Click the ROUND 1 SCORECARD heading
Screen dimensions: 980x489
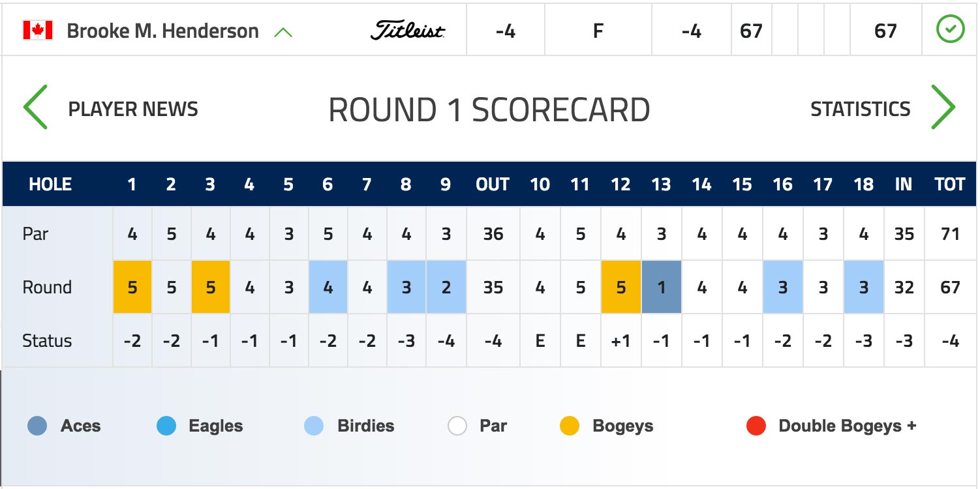pyautogui.click(x=489, y=110)
